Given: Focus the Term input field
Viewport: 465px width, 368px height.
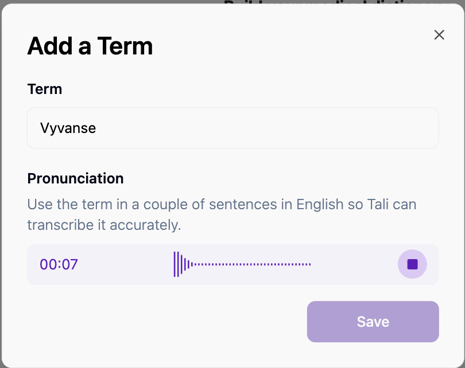Looking at the screenshot, I should point(233,128).
